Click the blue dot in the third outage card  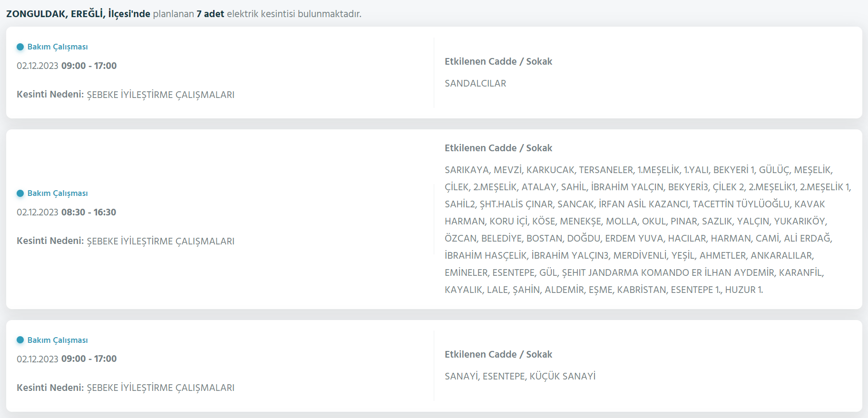pos(20,340)
